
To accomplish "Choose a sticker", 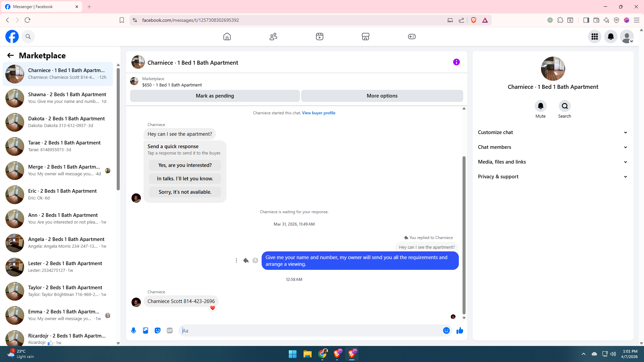I will click(158, 330).
